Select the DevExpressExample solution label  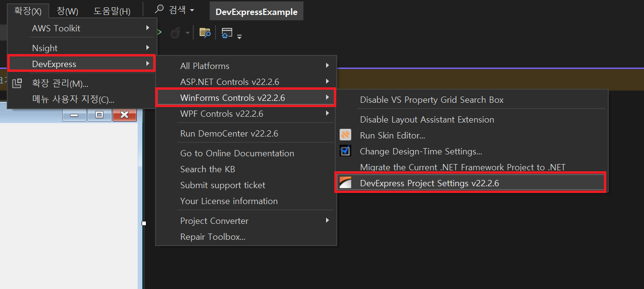(257, 12)
